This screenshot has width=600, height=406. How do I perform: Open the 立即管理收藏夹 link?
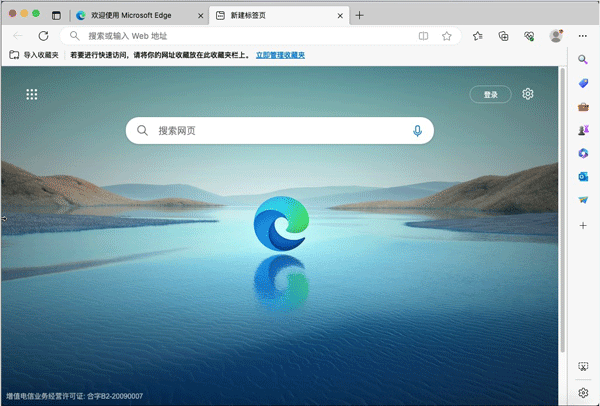[x=280, y=55]
